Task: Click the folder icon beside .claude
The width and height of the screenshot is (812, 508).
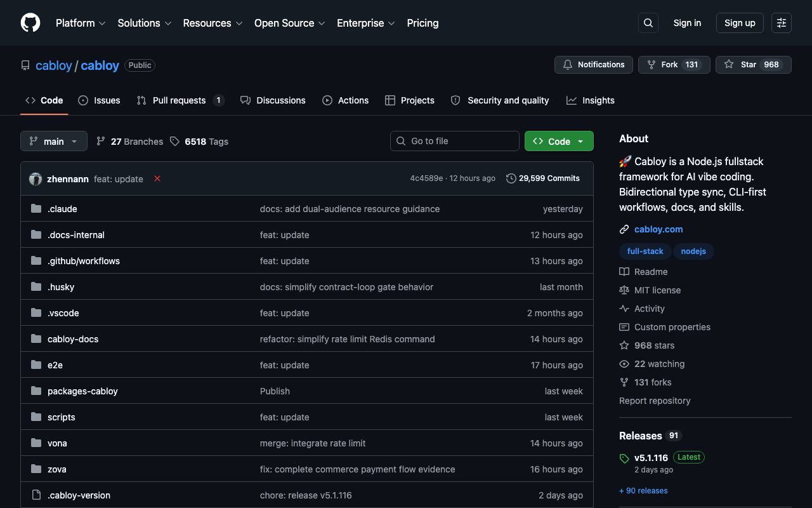Action: 36,209
